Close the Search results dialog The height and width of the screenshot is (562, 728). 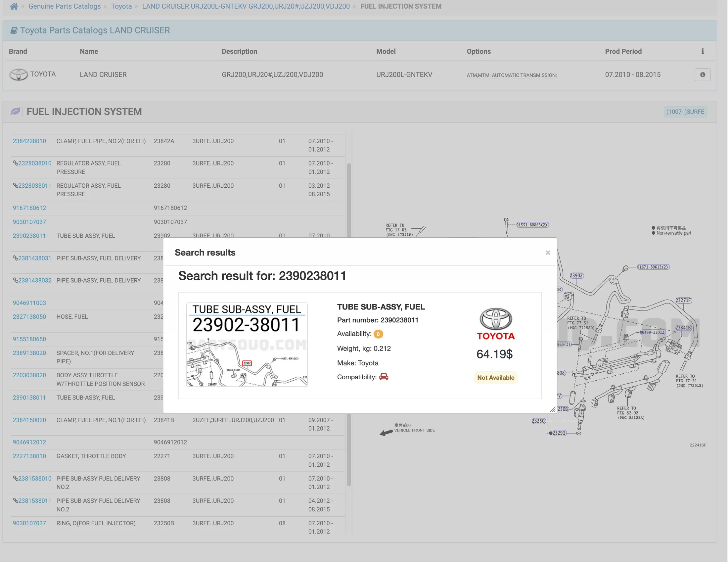pos(548,253)
